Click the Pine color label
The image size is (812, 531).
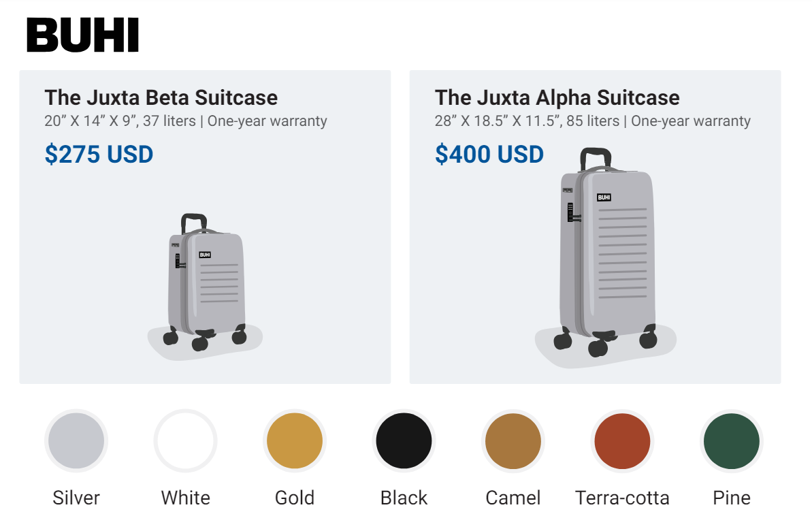pos(732,498)
